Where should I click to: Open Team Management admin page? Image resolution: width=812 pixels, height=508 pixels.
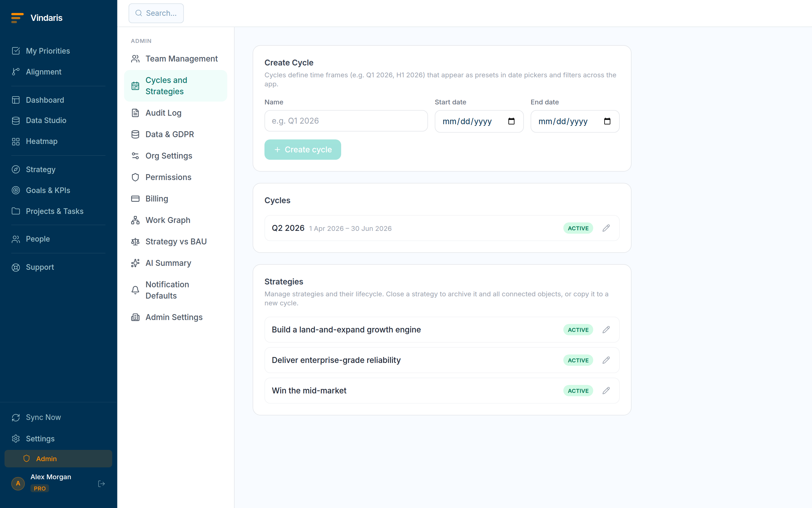click(x=175, y=59)
